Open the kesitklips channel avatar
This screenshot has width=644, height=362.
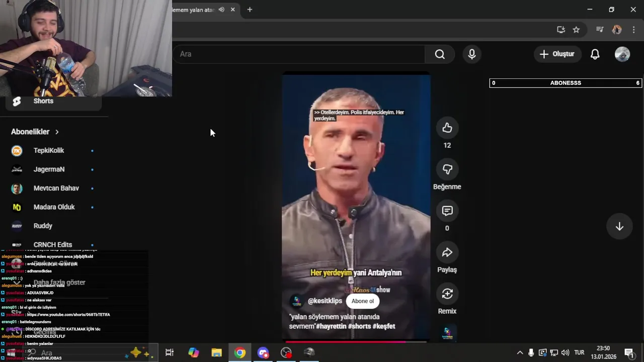297,301
